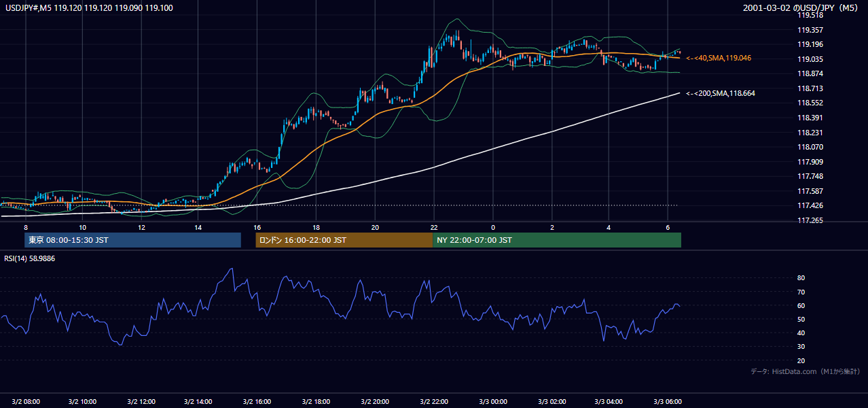This screenshot has height=408, width=868.
Task: Click the 3/2 22:00 date axis label
Action: pyautogui.click(x=435, y=401)
